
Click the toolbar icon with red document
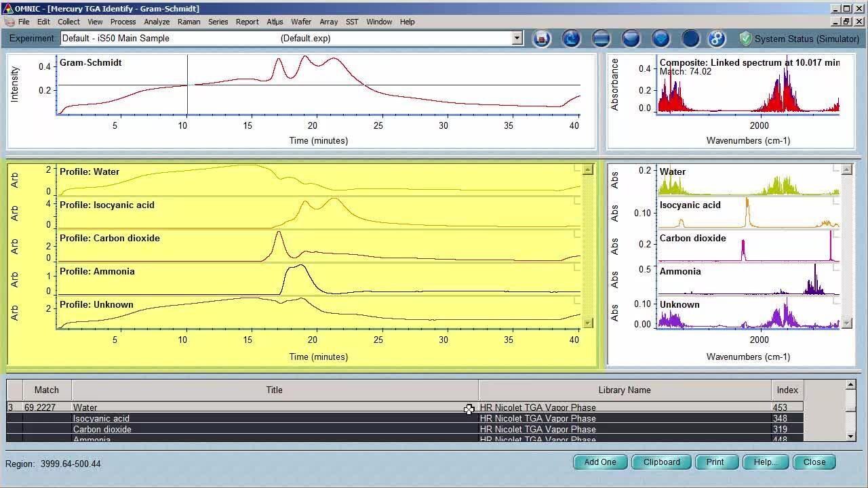point(541,39)
